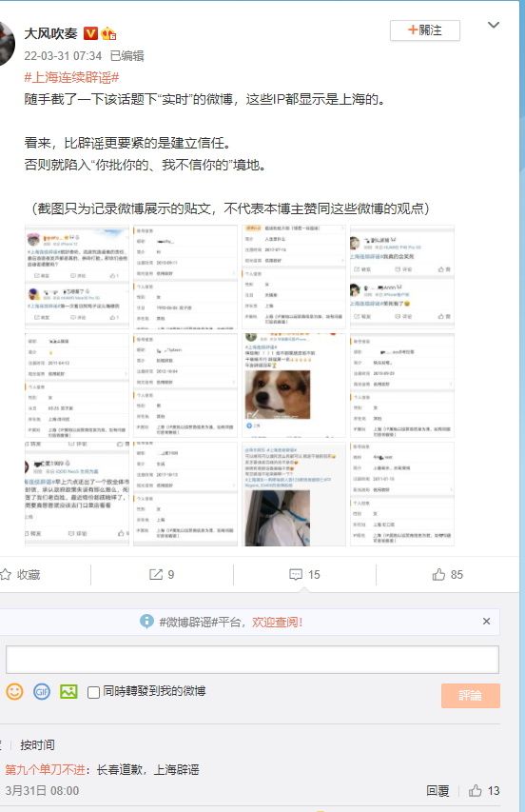Viewport: 525px width, 812px height.
Task: Expand the post options chevron menu
Action: pyautogui.click(x=494, y=25)
